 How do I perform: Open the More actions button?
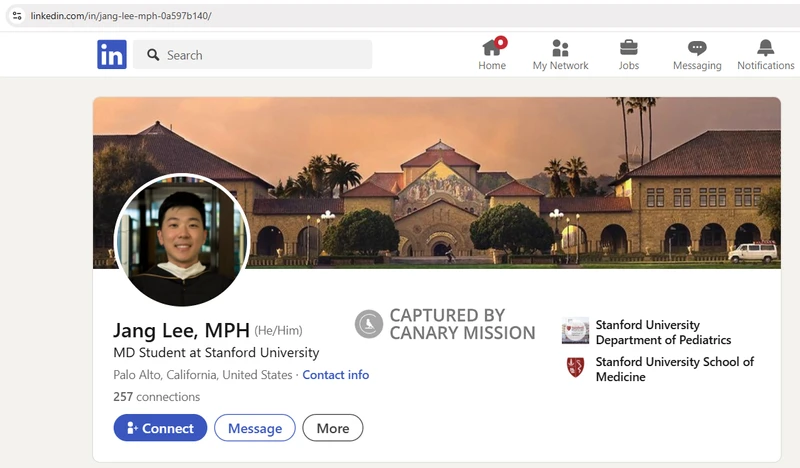[333, 428]
